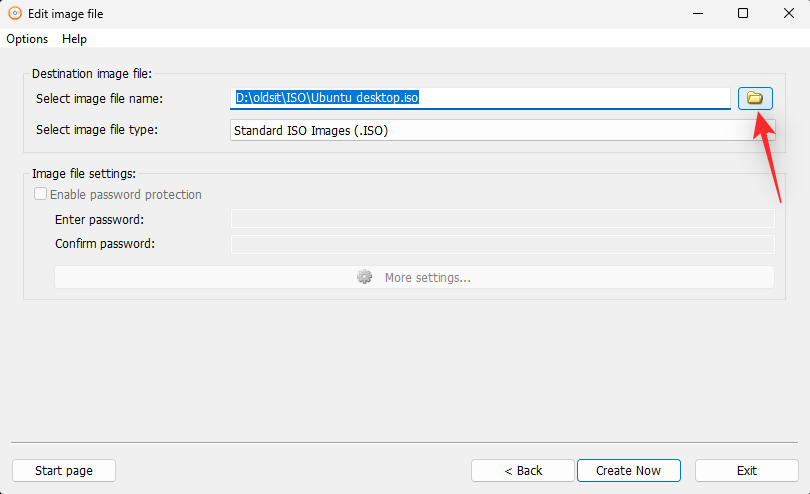The height and width of the screenshot is (494, 810).
Task: Go to the Start page
Action: point(64,471)
